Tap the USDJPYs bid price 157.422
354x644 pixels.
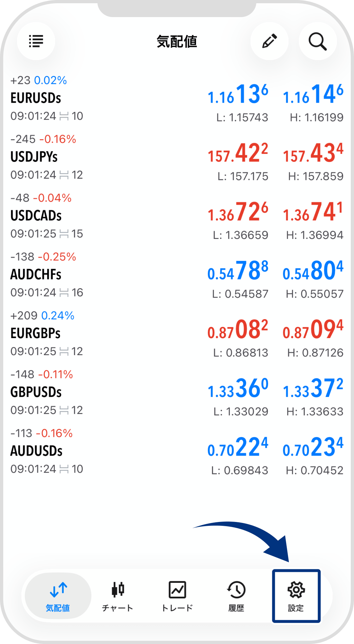(238, 154)
